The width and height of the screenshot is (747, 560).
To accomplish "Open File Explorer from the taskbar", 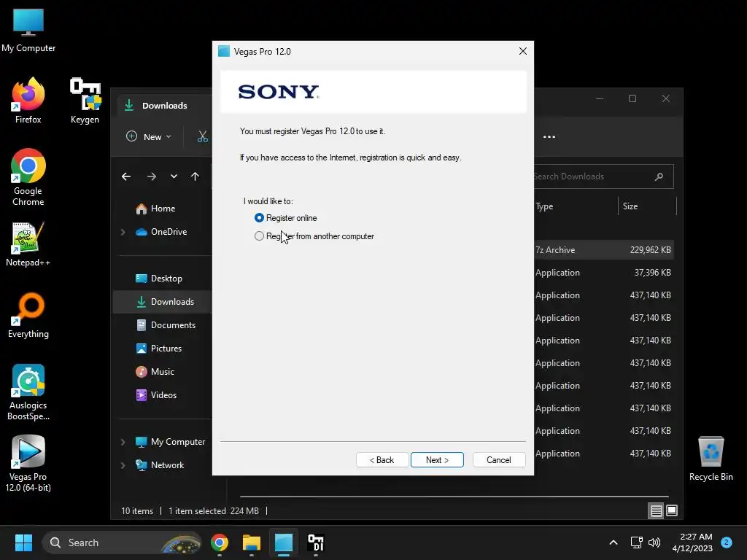I will 252,542.
